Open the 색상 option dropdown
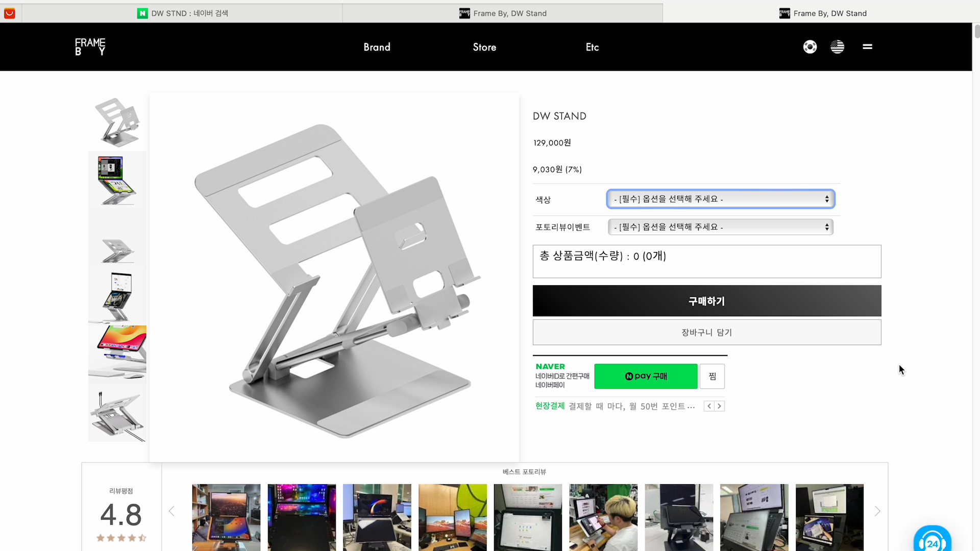Image resolution: width=980 pixels, height=551 pixels. coord(720,199)
